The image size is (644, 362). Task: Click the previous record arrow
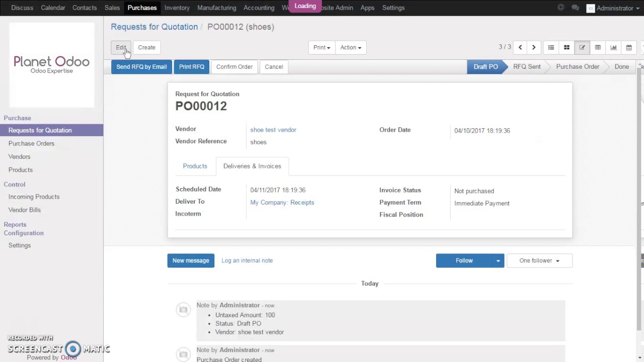[520, 47]
